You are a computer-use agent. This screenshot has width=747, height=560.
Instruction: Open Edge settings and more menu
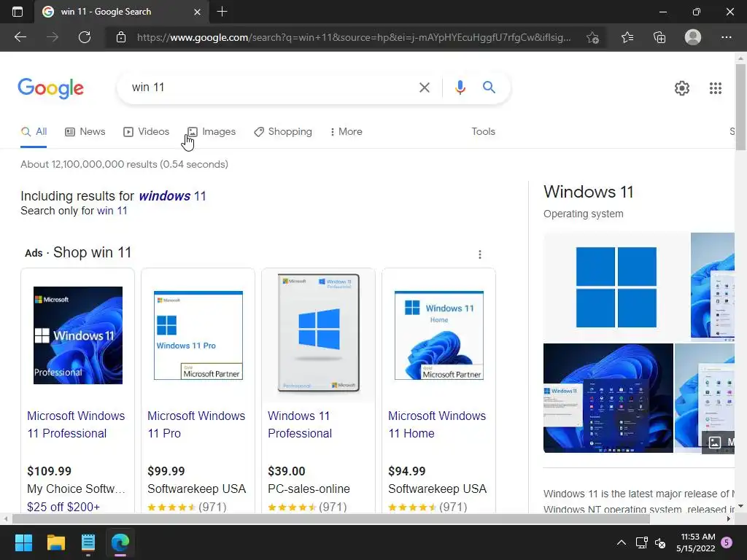726,37
